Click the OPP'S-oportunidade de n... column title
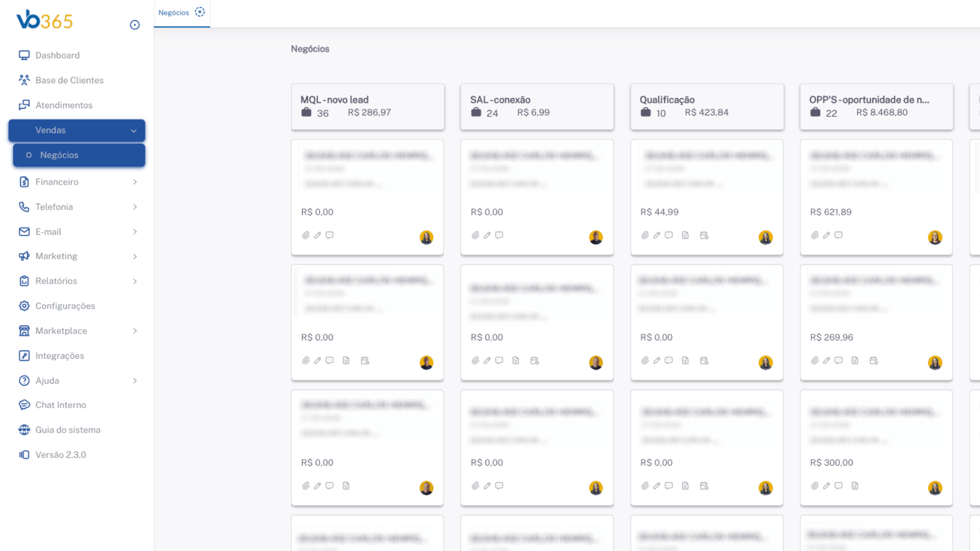This screenshot has height=551, width=980. click(x=869, y=99)
